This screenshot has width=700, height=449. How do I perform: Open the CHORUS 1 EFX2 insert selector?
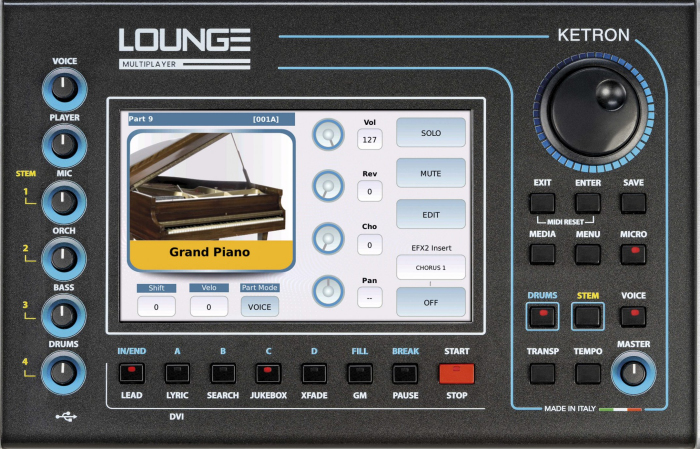click(431, 267)
